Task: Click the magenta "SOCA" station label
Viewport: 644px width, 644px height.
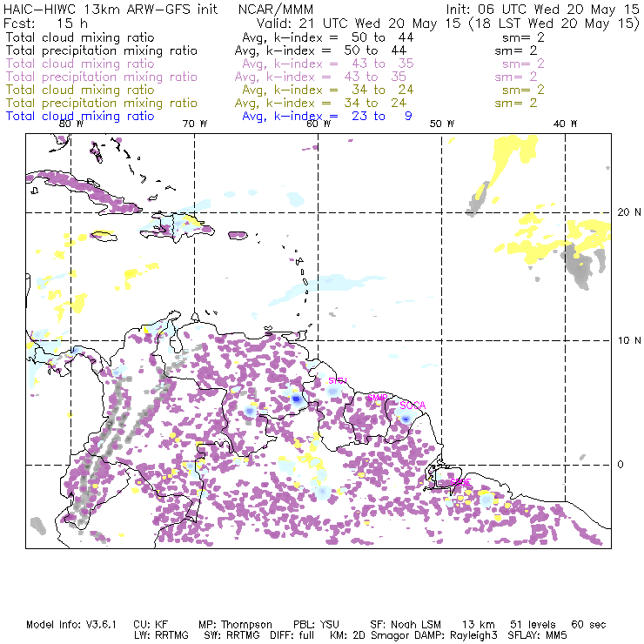Action: [x=413, y=406]
